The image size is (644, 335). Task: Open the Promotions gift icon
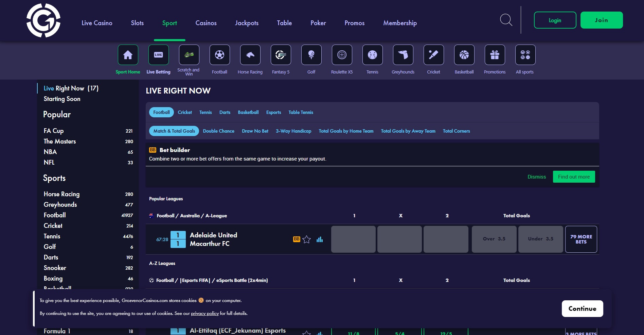tap(495, 55)
